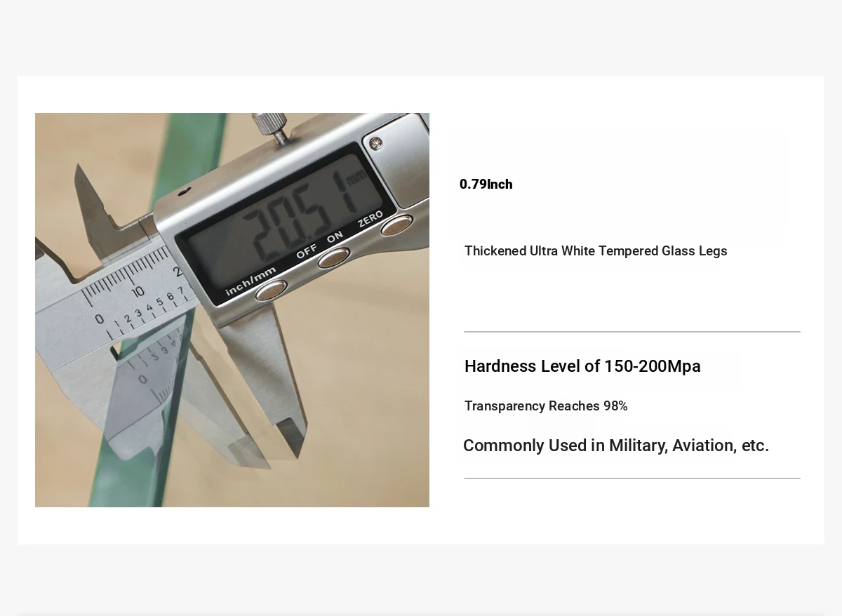Click the inch/mm button on the caliper
The height and width of the screenshot is (616, 842).
click(271, 290)
